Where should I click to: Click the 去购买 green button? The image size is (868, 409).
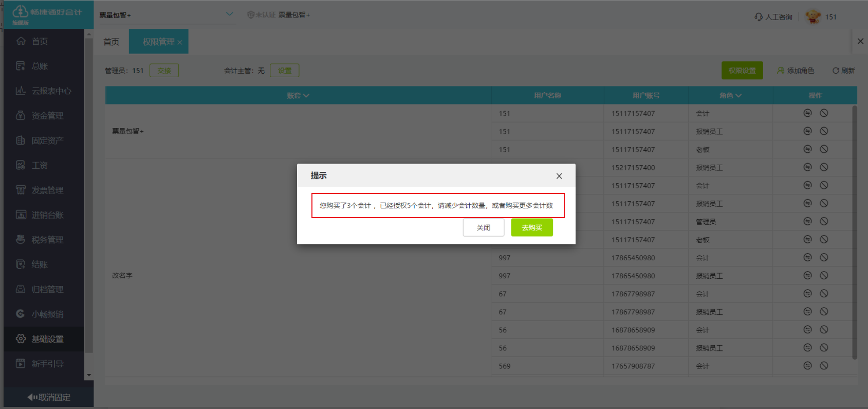point(531,227)
